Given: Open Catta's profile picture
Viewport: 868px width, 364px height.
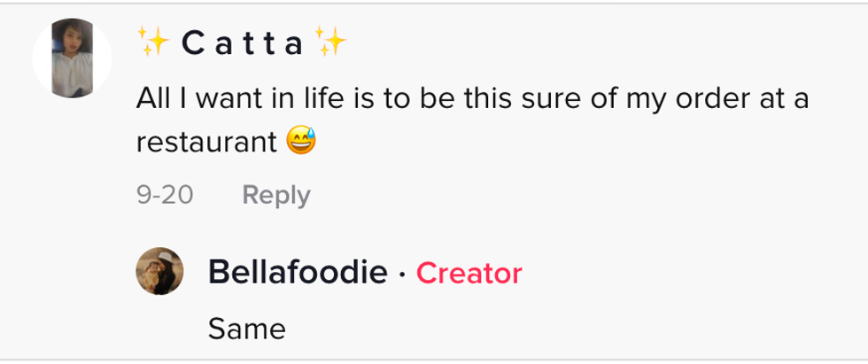Looking at the screenshot, I should [x=72, y=58].
